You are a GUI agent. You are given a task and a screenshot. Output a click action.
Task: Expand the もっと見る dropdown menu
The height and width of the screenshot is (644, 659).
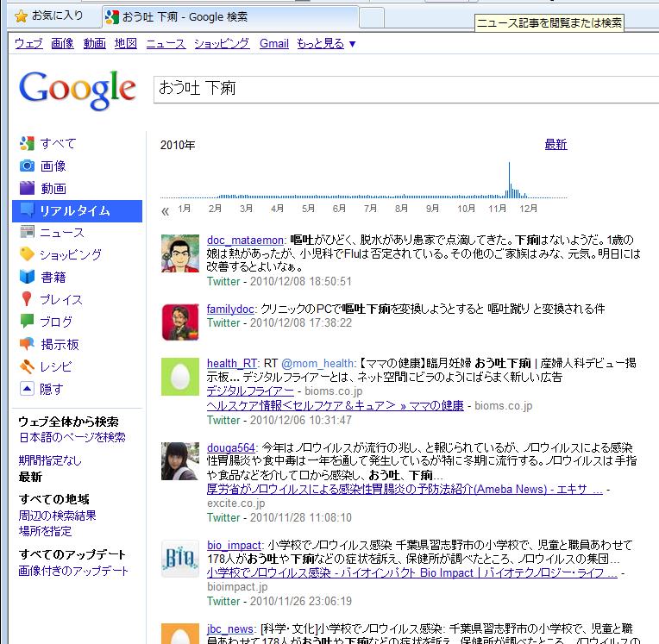326,43
